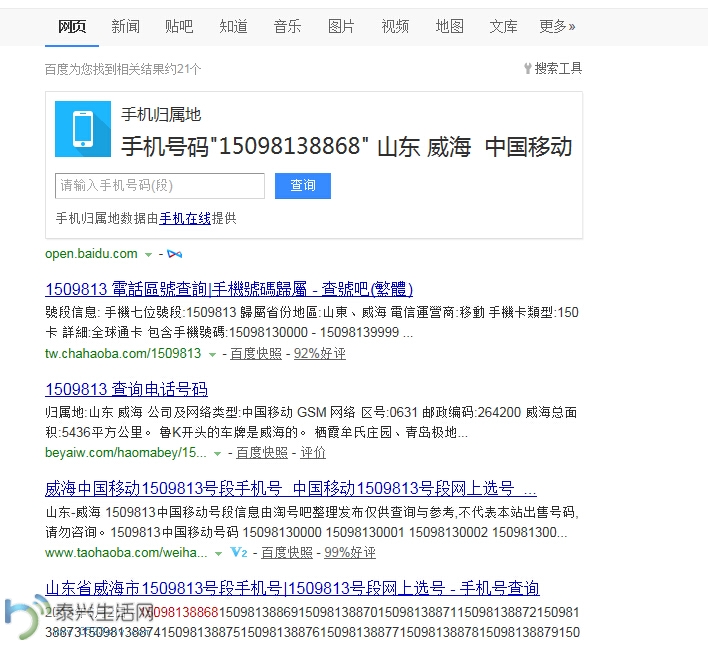
Task: Open the dropdown arrow after beyaiw.com URL
Action: [x=218, y=453]
